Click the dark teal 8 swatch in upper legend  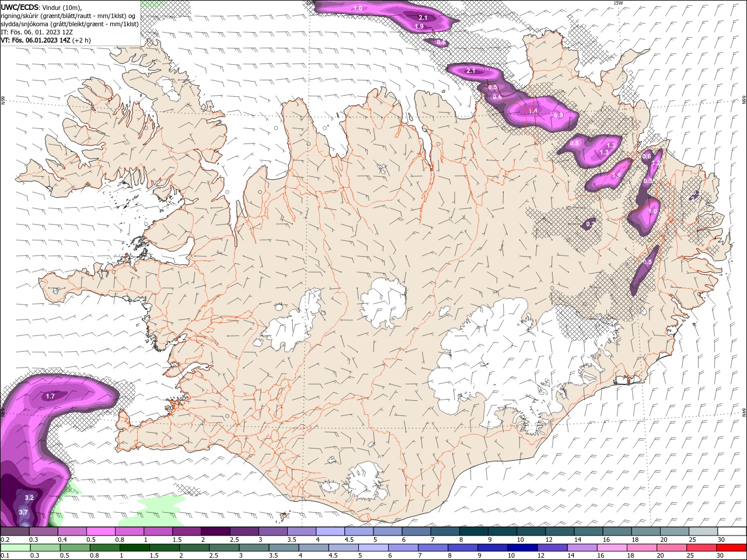click(473, 531)
